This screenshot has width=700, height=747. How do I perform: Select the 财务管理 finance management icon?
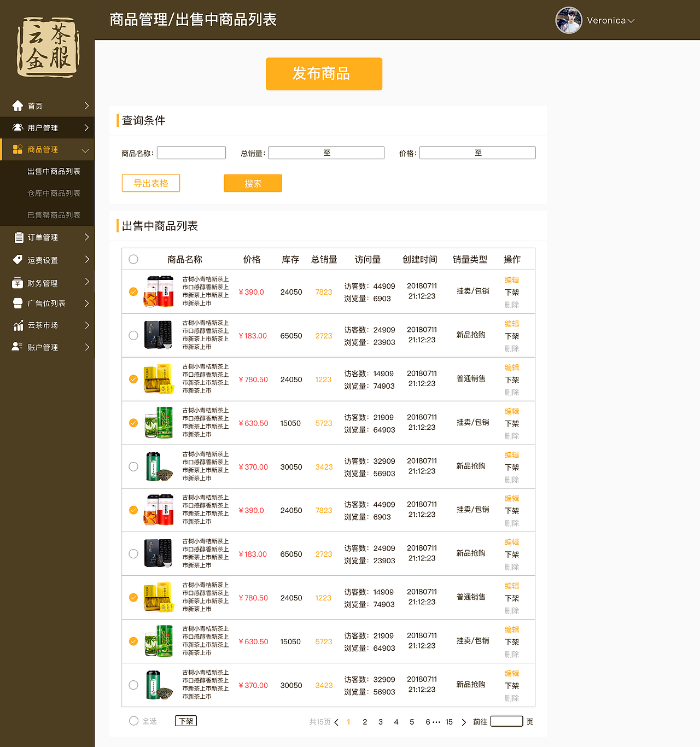coord(17,282)
